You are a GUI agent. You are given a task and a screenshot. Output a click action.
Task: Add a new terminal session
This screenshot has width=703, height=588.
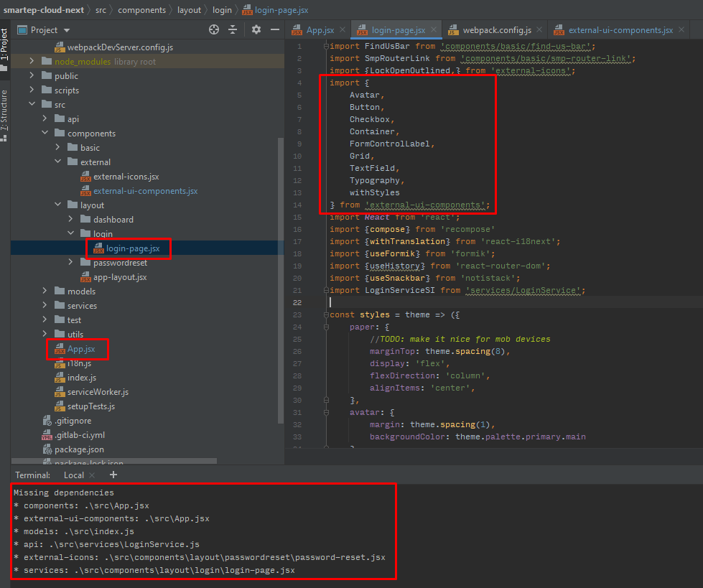(113, 475)
